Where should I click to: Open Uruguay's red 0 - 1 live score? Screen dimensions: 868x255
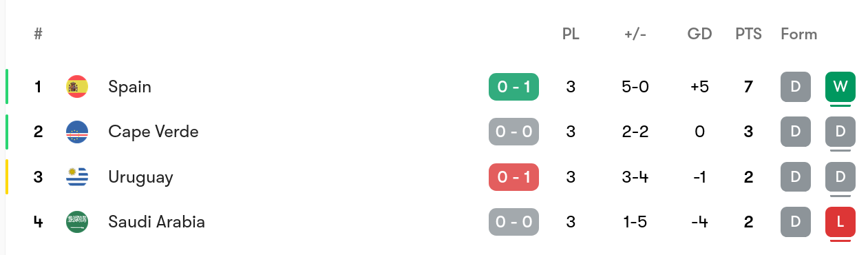(x=514, y=177)
